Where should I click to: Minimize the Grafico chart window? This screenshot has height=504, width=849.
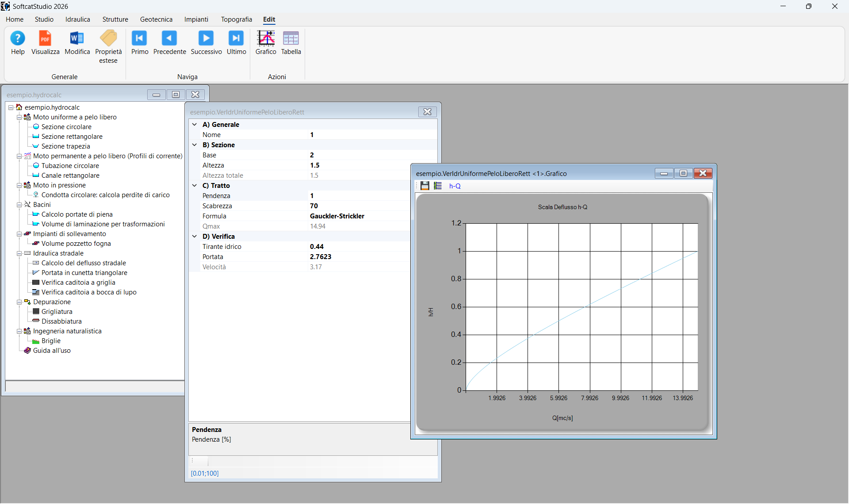coord(664,173)
